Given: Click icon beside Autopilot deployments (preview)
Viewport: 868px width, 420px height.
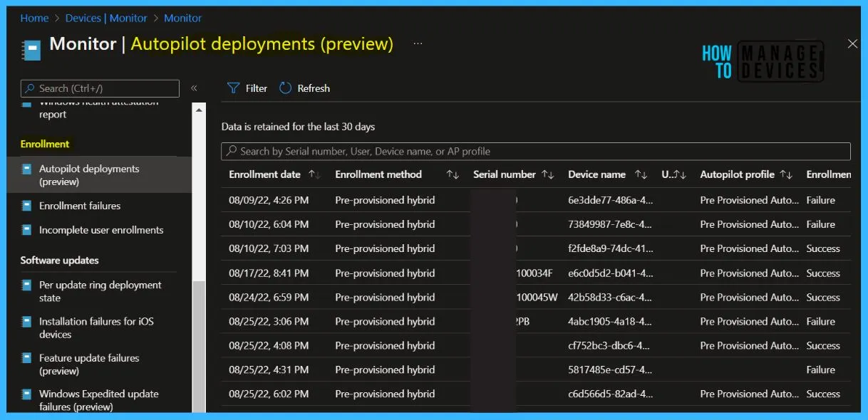Looking at the screenshot, I should (x=26, y=169).
